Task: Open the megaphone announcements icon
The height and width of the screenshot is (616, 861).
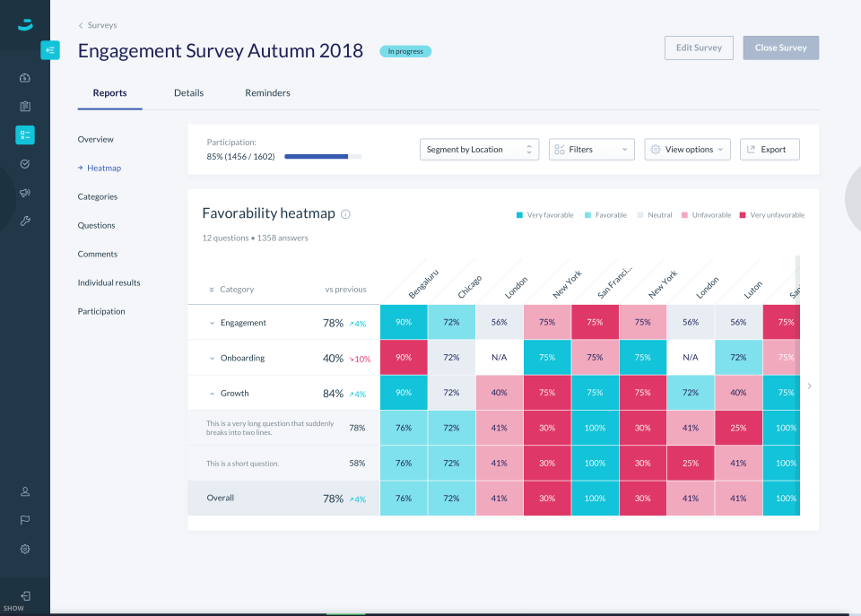Action: [x=25, y=193]
